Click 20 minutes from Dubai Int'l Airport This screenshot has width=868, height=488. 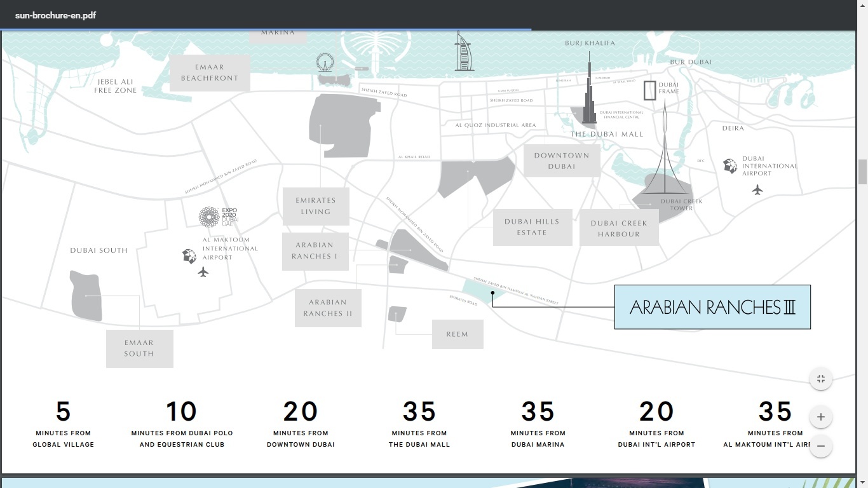point(656,424)
